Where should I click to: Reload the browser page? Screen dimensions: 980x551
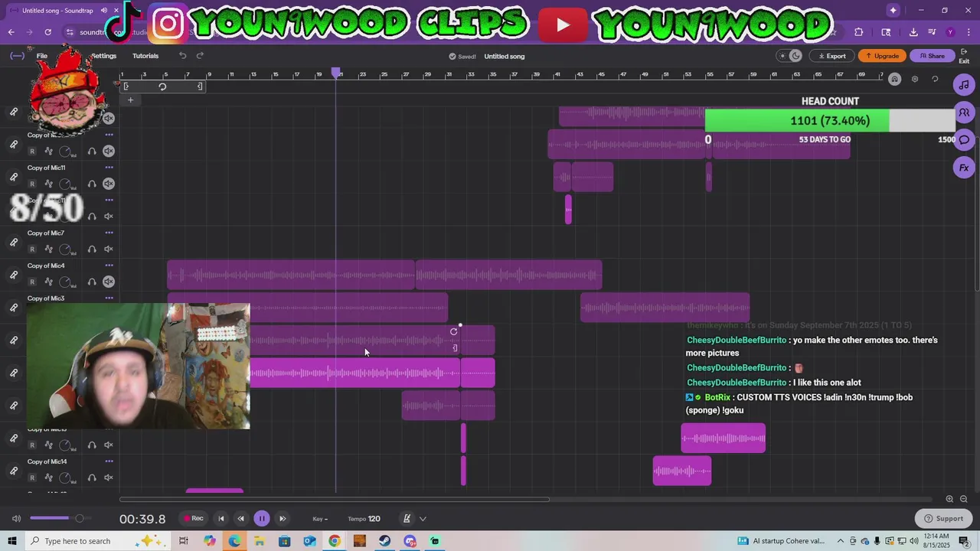tap(47, 32)
